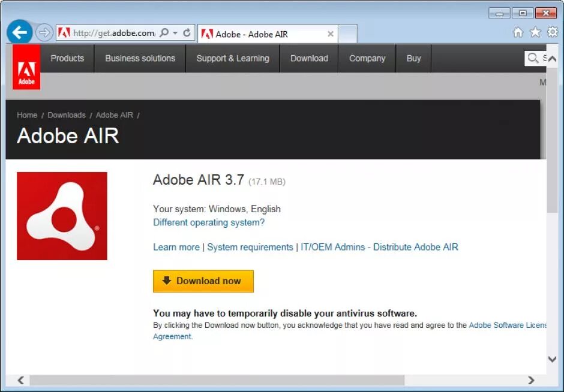This screenshot has width=564, height=392.
Task: Click the horizontal scrollbar left arrow
Action: [x=21, y=380]
